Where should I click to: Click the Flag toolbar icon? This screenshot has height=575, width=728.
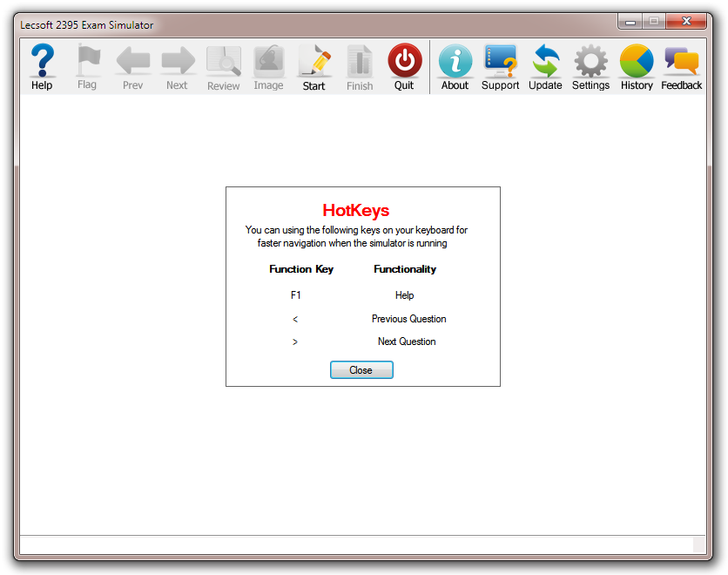click(87, 60)
